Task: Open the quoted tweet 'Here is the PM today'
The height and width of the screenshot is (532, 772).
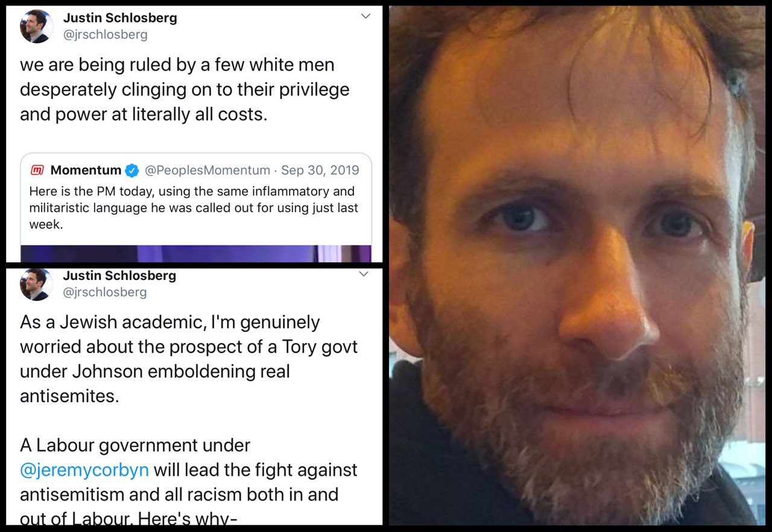Action: [193, 207]
